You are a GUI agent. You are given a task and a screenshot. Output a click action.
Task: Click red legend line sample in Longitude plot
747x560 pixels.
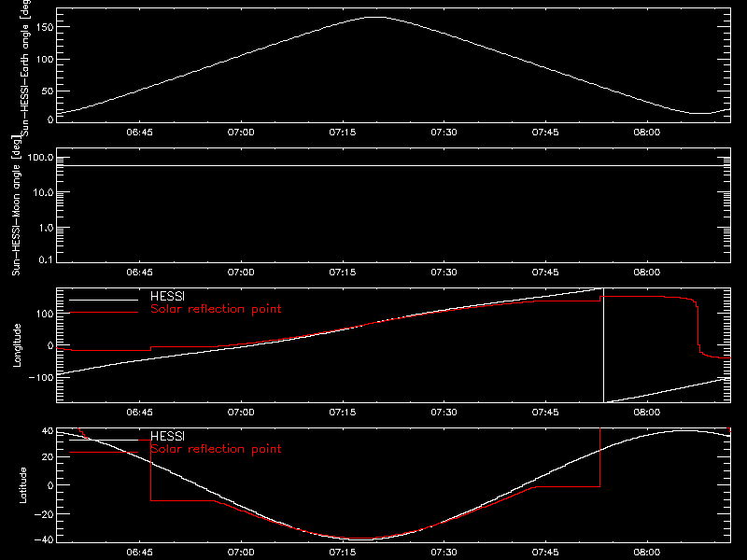click(104, 313)
